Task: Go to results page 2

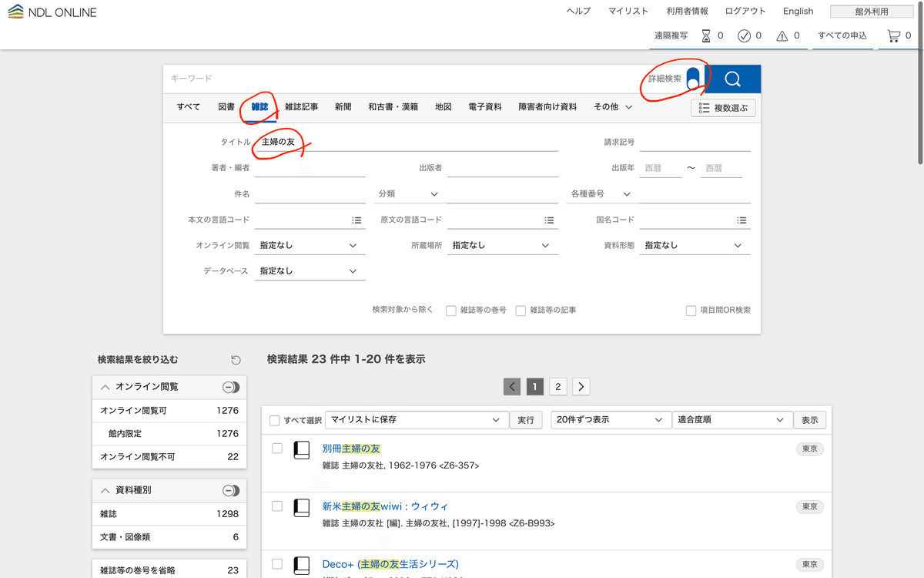Action: coord(558,386)
